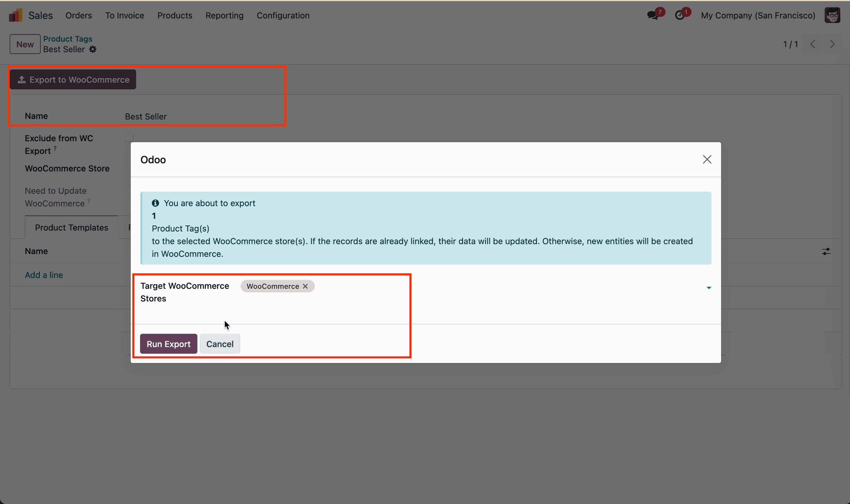Remove the WooCommerce store tag
This screenshot has width=850, height=504.
click(x=305, y=286)
